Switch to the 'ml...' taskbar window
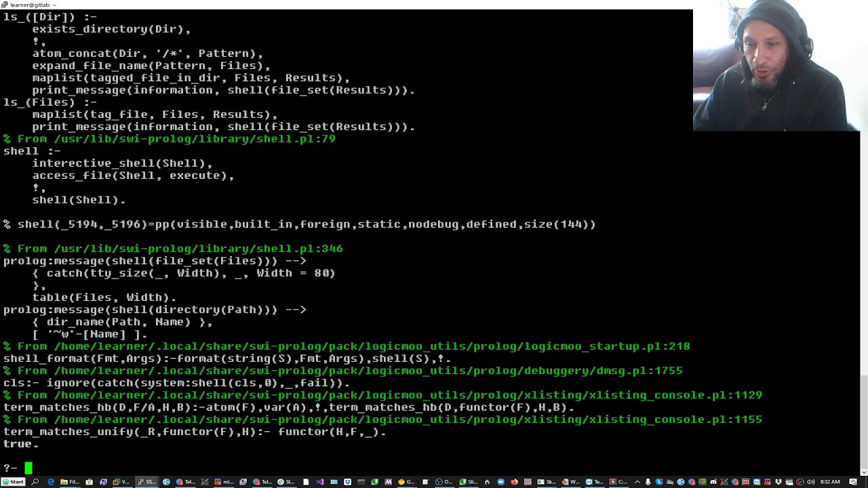The width and height of the screenshot is (868, 488). pos(224,482)
